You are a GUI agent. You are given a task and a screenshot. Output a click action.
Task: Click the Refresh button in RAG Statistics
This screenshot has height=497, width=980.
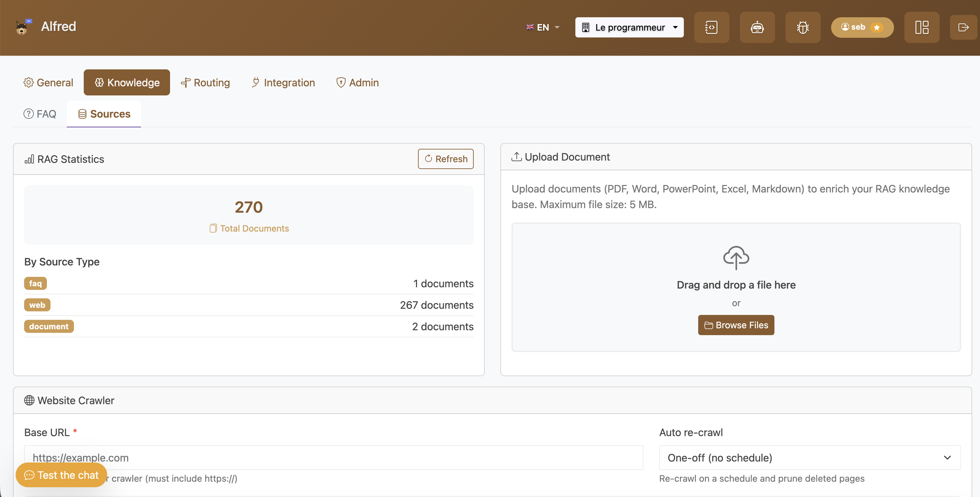pos(445,159)
